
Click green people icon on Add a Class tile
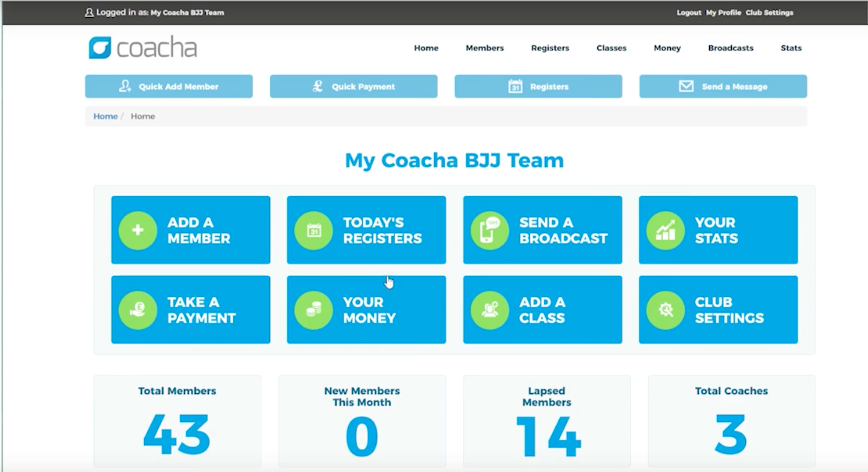[490, 310]
